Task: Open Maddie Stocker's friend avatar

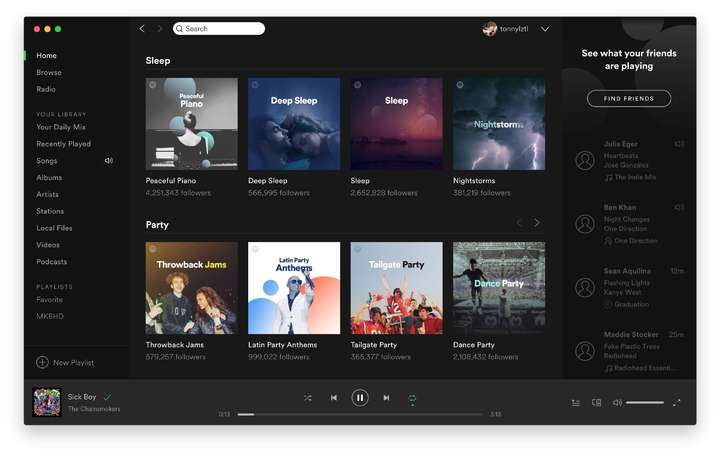Action: click(x=585, y=351)
